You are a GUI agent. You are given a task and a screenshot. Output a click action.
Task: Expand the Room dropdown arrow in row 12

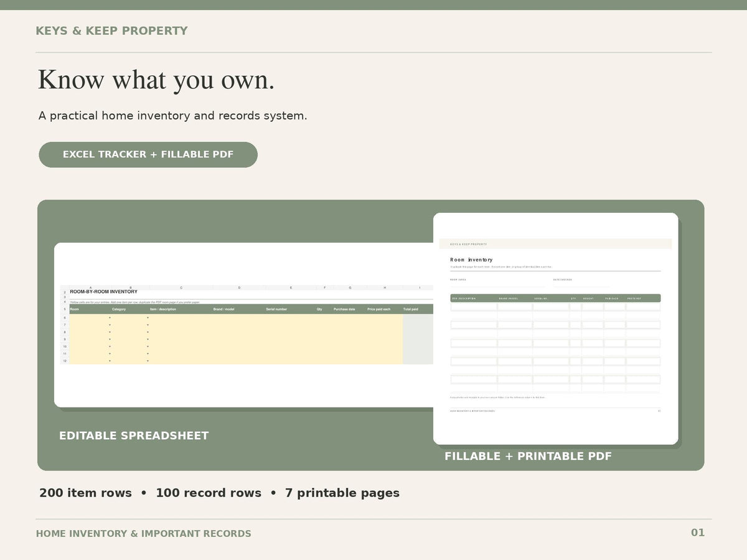(110, 361)
